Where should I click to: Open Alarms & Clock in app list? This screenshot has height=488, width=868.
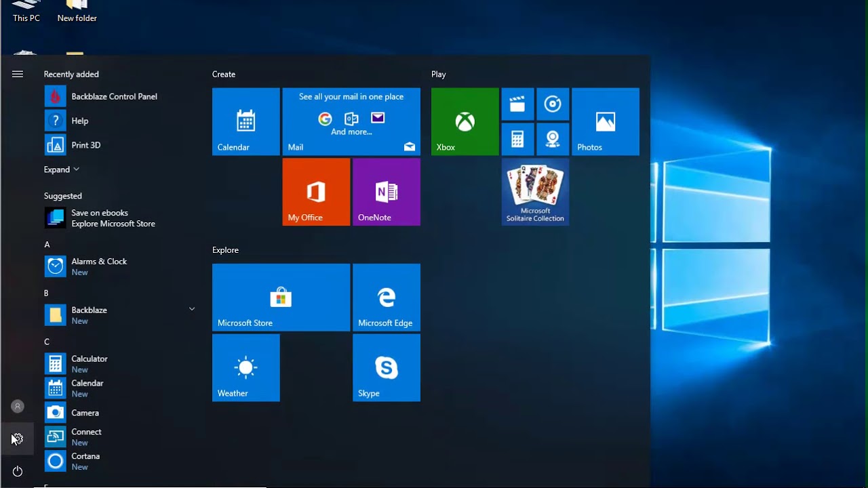tap(120, 267)
